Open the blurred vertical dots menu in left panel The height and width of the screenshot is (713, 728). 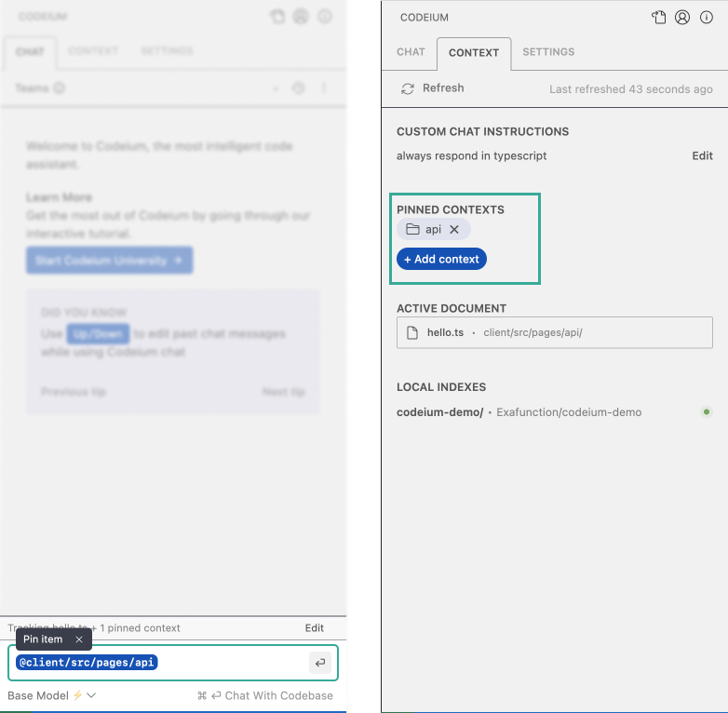click(324, 87)
